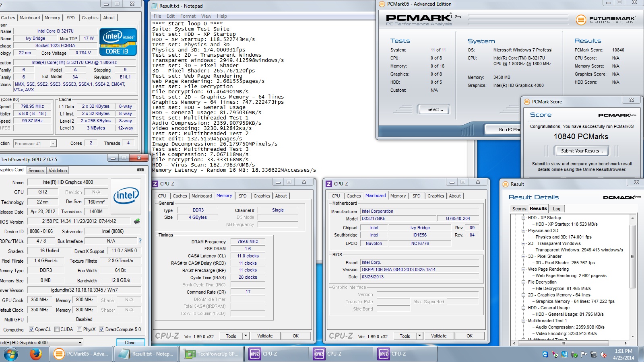Toggle the DirectCompute 5.0 checkbox
Viewport: 644px width, 362px height.
[101, 329]
